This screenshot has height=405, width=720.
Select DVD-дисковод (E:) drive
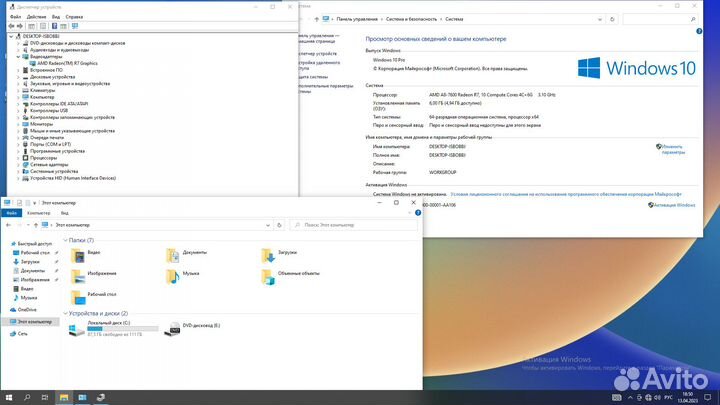[x=192, y=328]
